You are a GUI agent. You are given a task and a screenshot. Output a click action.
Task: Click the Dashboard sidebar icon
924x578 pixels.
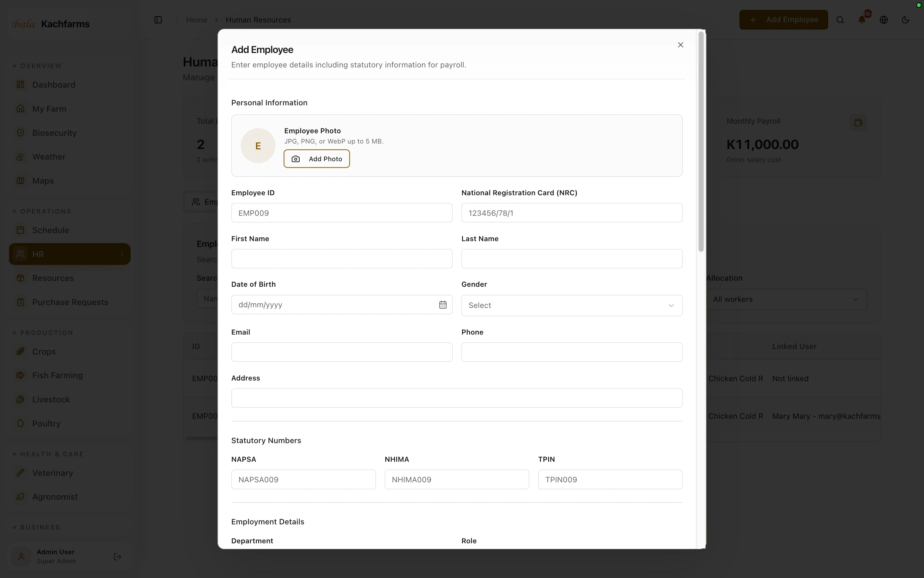point(21,84)
